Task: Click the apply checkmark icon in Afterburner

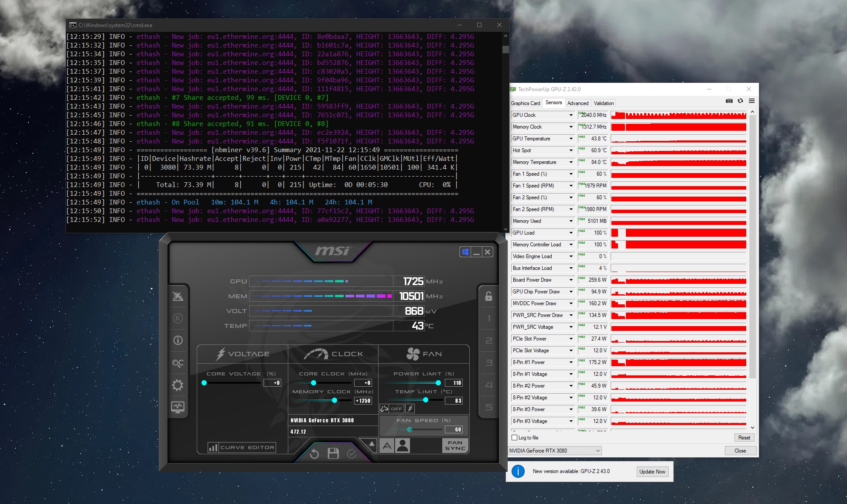Action: pos(352,454)
